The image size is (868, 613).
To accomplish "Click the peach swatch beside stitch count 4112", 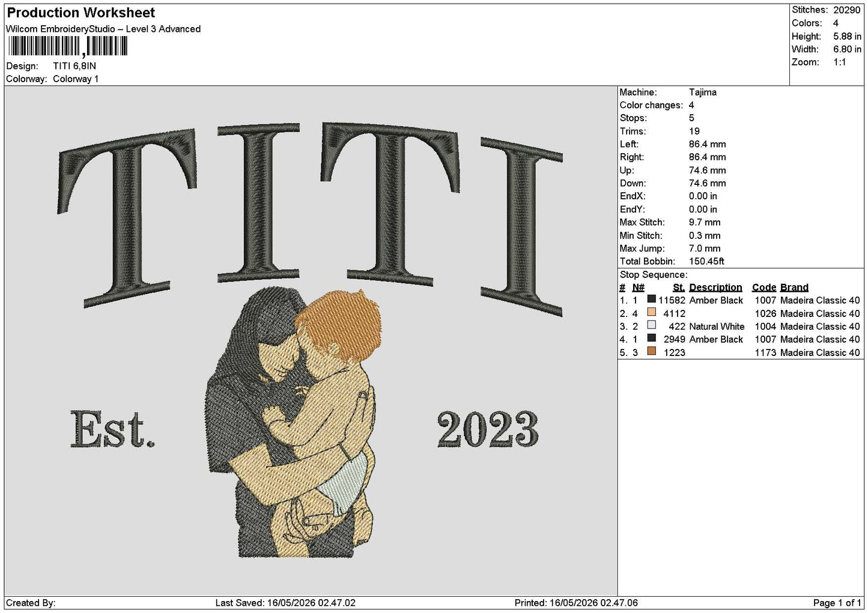I will pos(651,313).
